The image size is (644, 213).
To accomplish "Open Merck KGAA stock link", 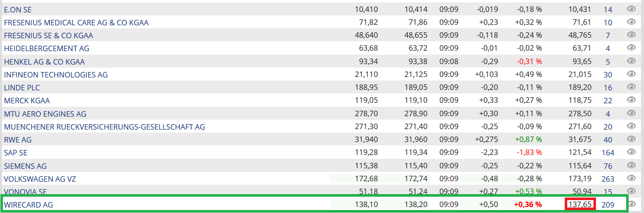I will [x=27, y=100].
